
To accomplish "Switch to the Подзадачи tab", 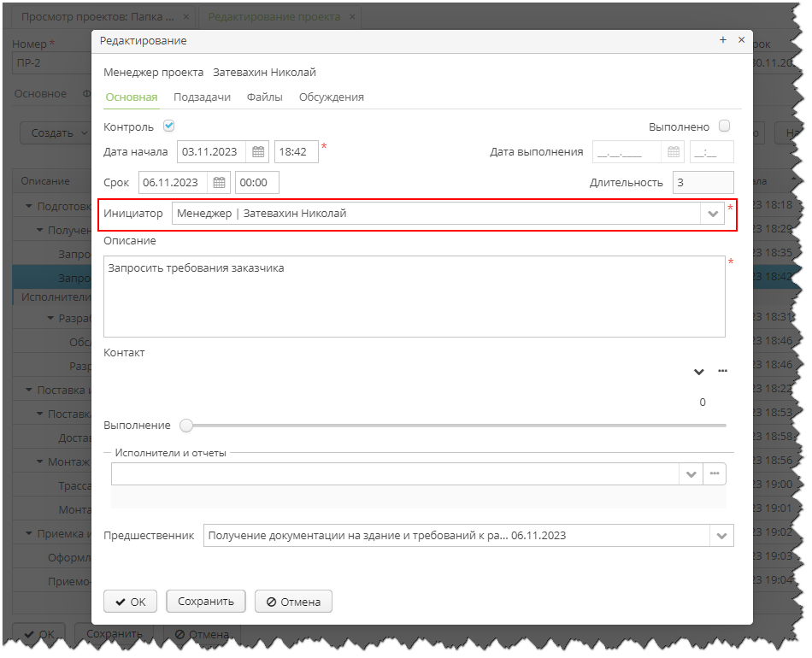I will [202, 97].
